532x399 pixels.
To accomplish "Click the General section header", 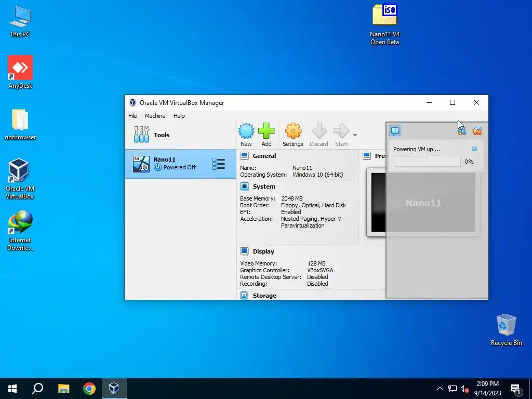I will 264,156.
